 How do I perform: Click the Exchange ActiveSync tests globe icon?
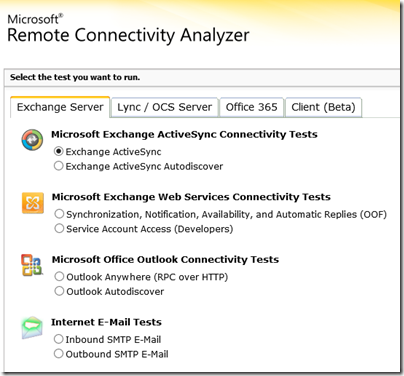point(32,140)
